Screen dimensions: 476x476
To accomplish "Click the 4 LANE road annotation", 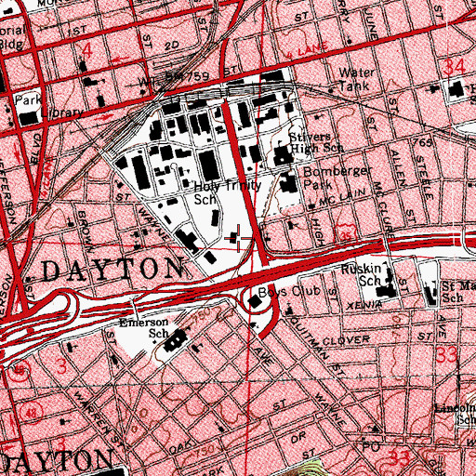I will click(x=307, y=51).
